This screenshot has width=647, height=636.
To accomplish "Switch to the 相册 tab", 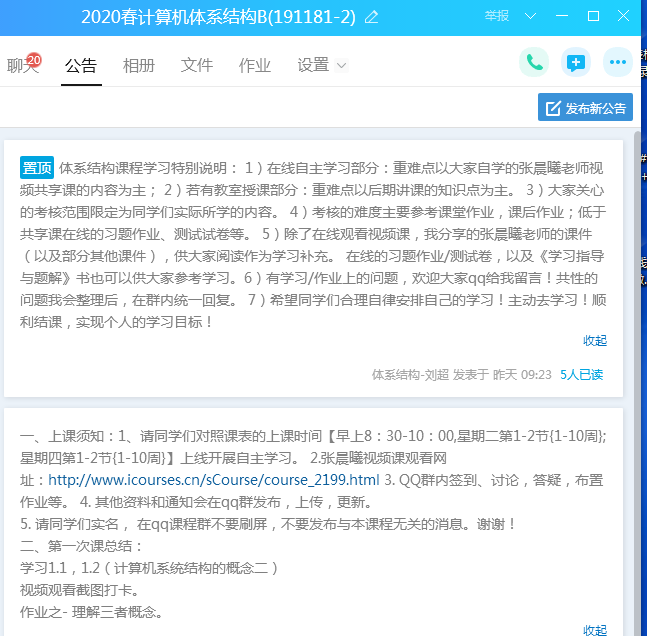I will click(x=139, y=66).
